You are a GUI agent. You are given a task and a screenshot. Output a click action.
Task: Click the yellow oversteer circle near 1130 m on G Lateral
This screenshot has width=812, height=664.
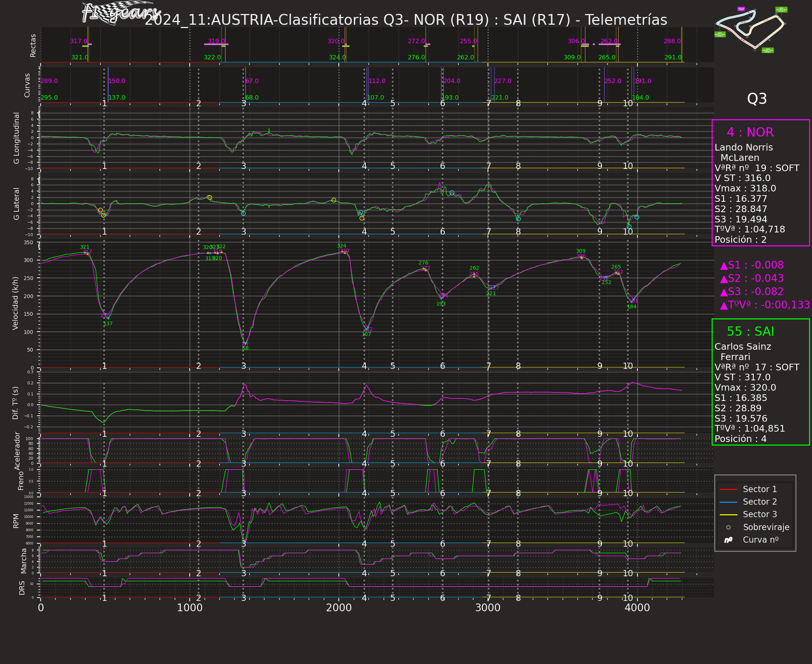pyautogui.click(x=209, y=198)
